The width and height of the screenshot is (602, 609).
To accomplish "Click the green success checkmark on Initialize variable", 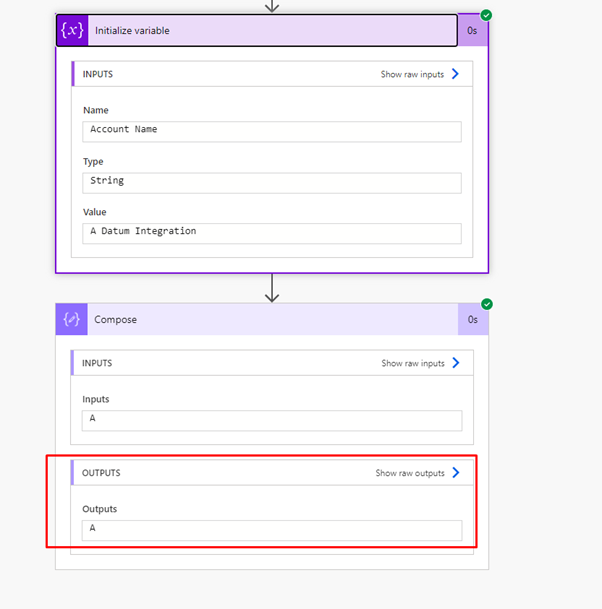I will click(486, 15).
